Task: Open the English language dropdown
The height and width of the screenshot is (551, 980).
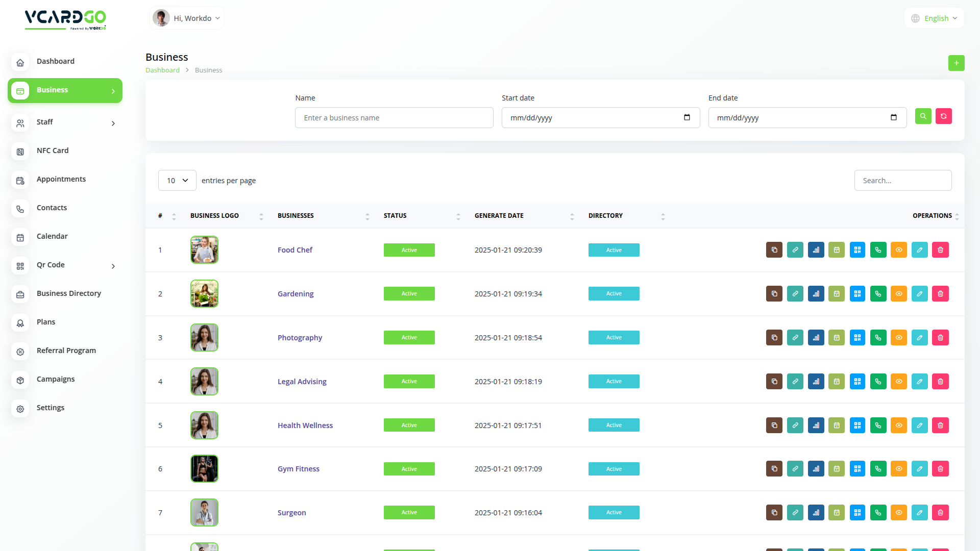Action: (x=935, y=18)
